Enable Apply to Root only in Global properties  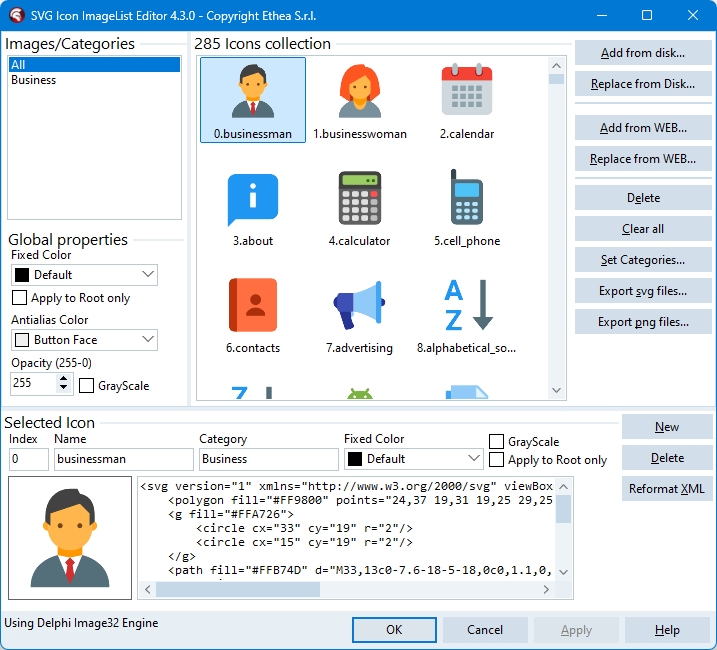(x=20, y=298)
